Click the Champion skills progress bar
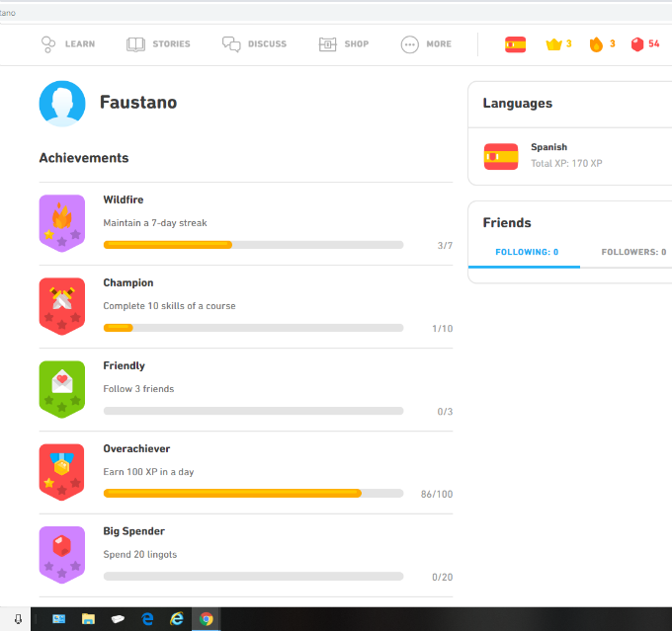 [x=253, y=328]
